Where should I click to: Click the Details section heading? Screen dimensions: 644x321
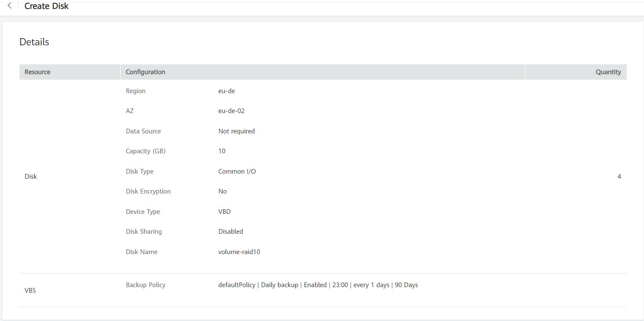(34, 42)
